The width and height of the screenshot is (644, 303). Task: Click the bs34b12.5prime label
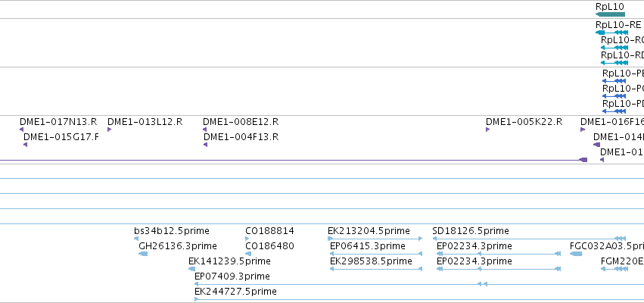[172, 230]
